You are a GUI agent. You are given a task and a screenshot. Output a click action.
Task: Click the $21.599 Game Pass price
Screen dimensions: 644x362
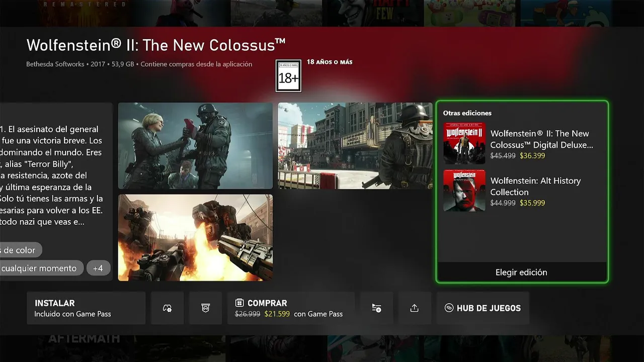(x=277, y=314)
